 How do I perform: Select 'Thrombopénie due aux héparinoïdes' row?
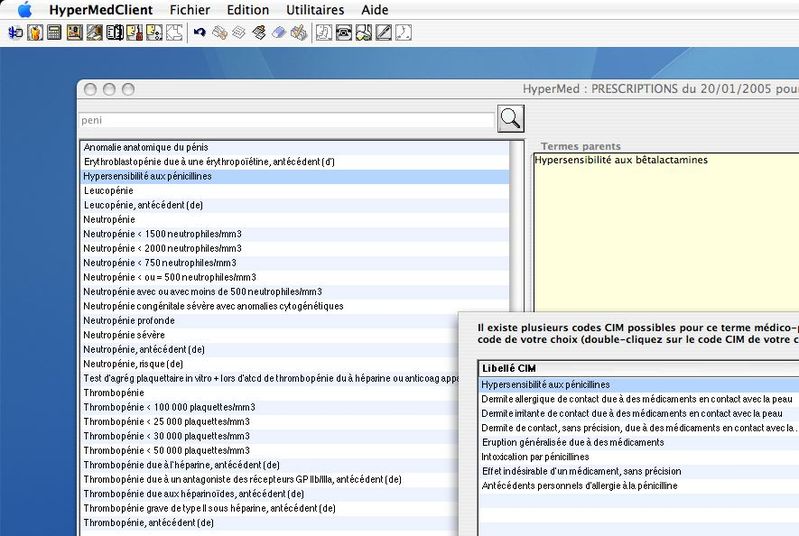(270, 494)
